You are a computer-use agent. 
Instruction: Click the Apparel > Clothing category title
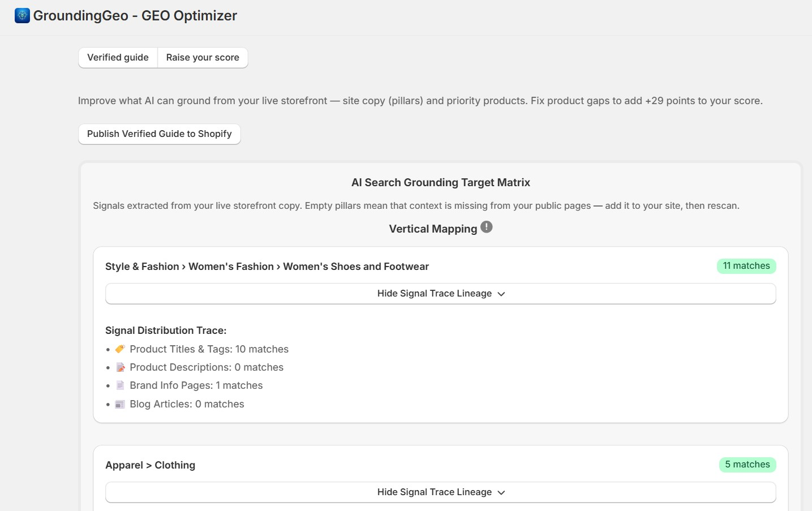[x=151, y=465]
